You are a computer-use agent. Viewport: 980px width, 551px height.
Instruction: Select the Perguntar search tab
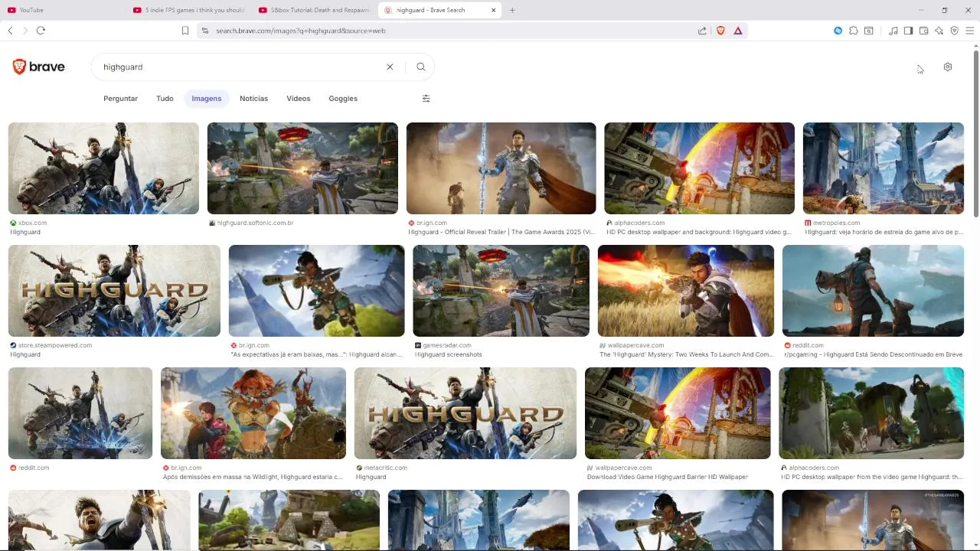(120, 98)
